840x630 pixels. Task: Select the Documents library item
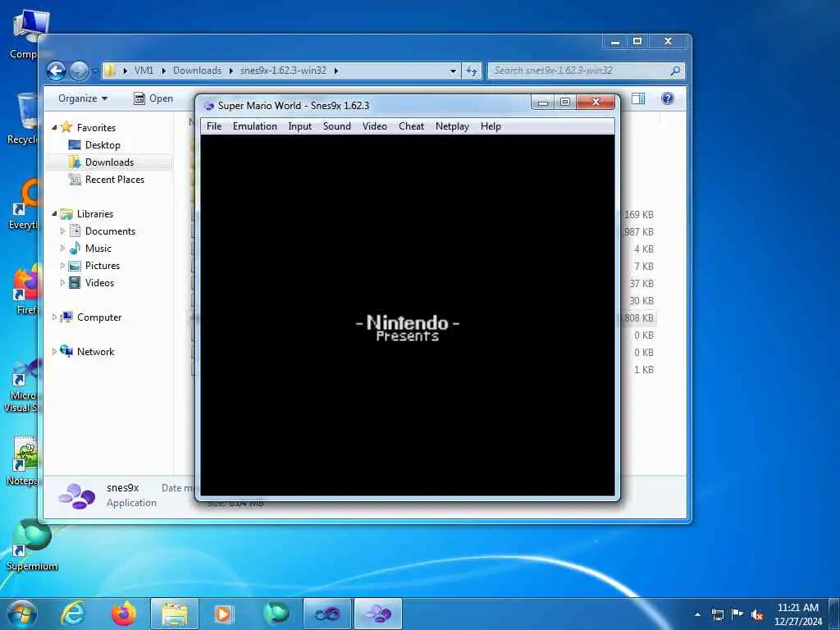110,231
